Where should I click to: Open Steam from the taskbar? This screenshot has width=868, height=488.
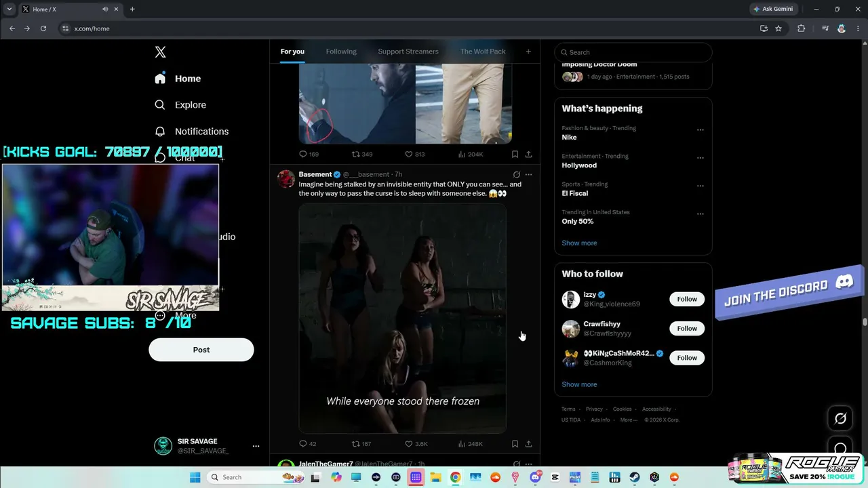click(x=635, y=477)
